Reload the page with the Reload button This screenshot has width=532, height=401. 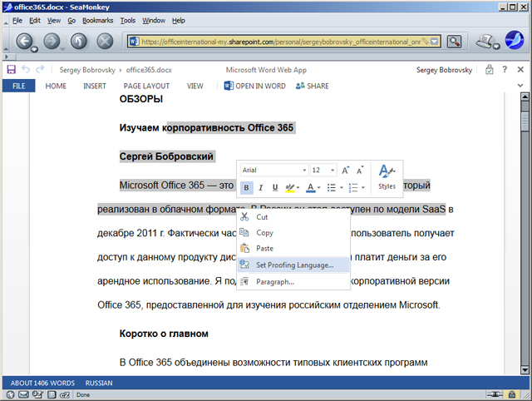point(78,42)
